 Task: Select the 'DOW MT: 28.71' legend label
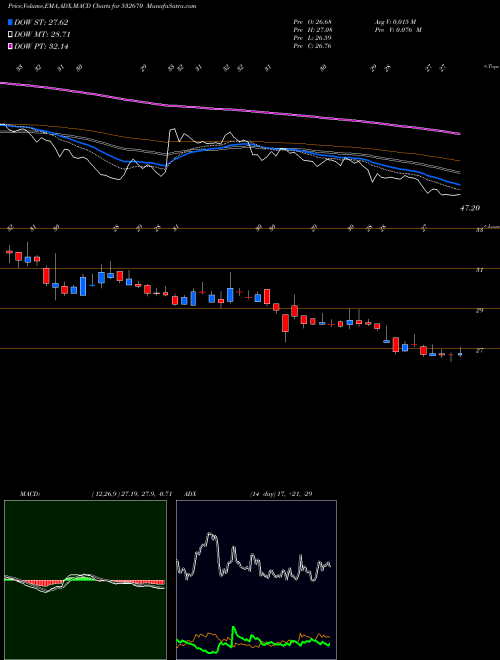tap(42, 35)
